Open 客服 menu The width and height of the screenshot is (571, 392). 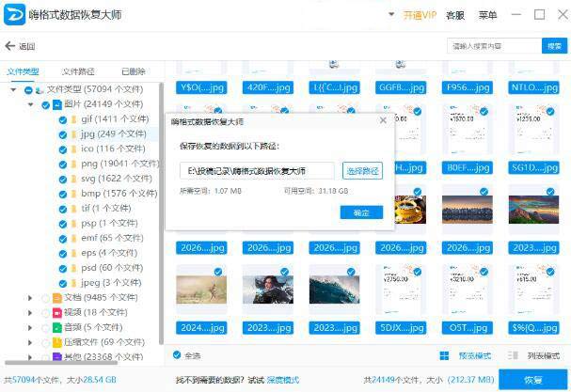click(x=455, y=15)
